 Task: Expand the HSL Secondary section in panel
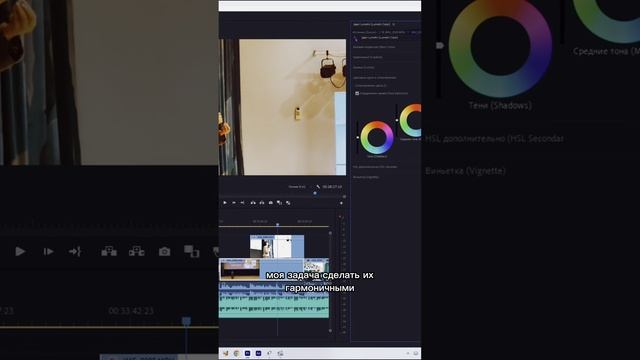point(375,167)
